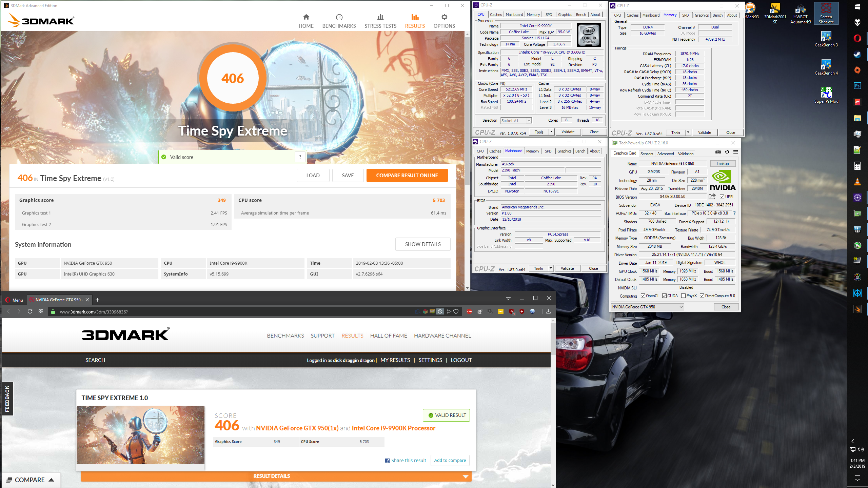Click Add to compare on 3dmark.com
This screenshot has width=868, height=488.
click(450, 460)
